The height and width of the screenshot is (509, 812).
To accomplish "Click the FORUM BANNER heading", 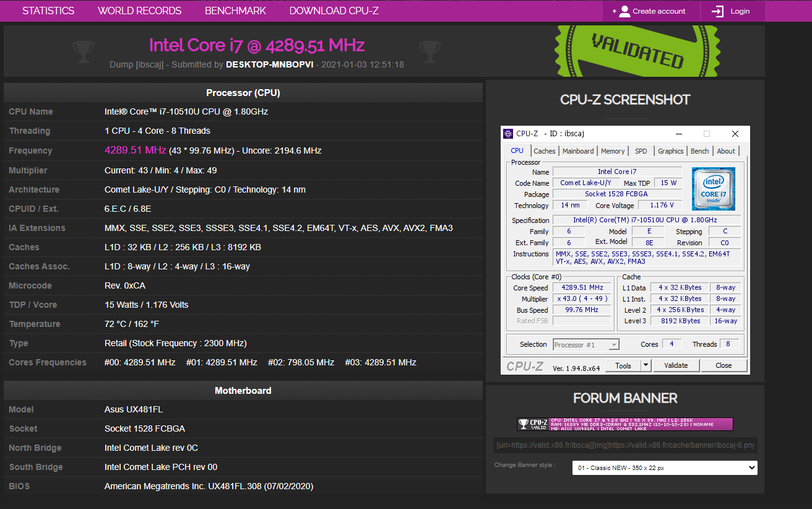I will [625, 398].
